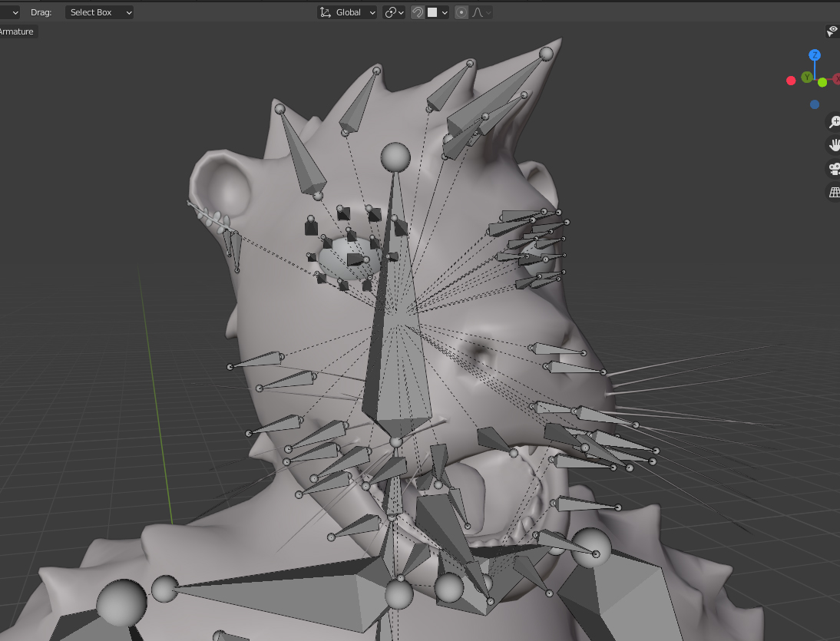The height and width of the screenshot is (641, 840).
Task: Click the Armature mode label
Action: tap(17, 31)
